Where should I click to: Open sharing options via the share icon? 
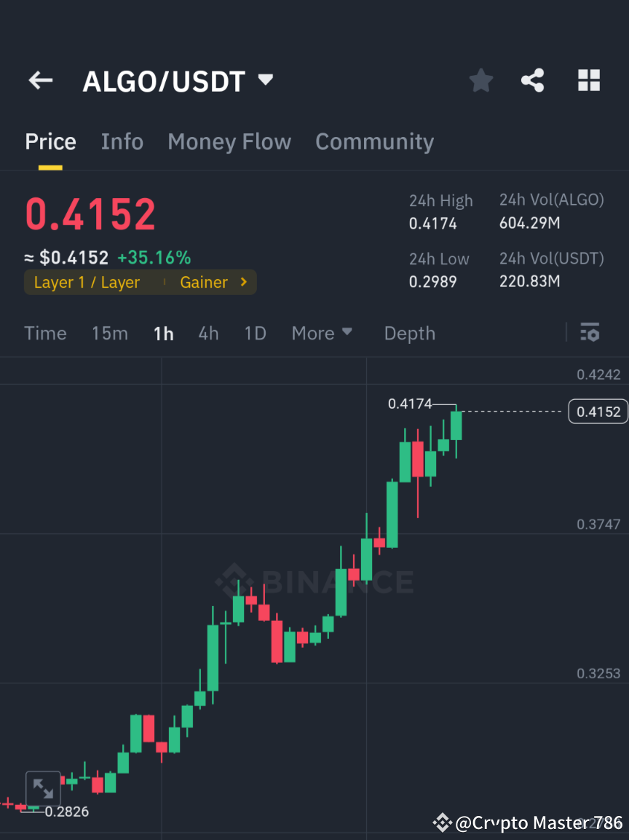[x=533, y=80]
